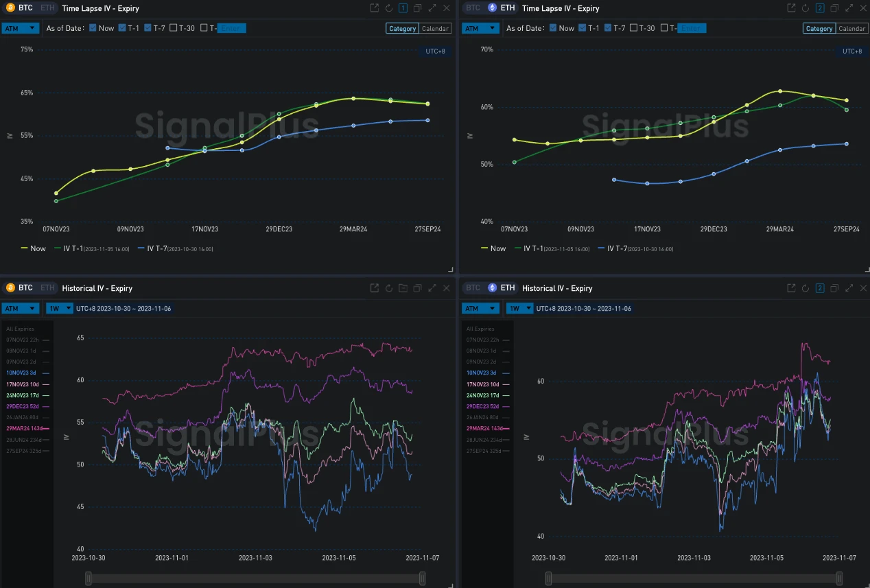
Task: Refresh the ETH Historical IV chart
Action: click(806, 288)
